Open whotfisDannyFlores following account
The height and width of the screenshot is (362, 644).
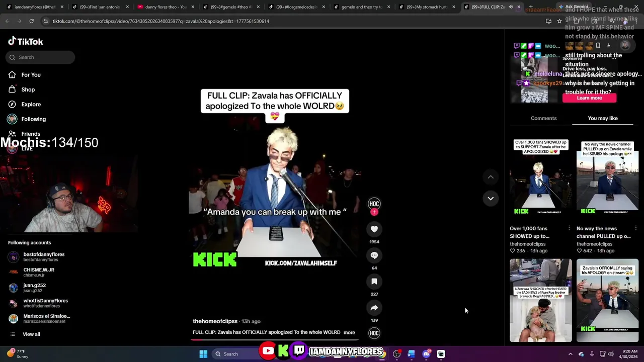point(39,303)
